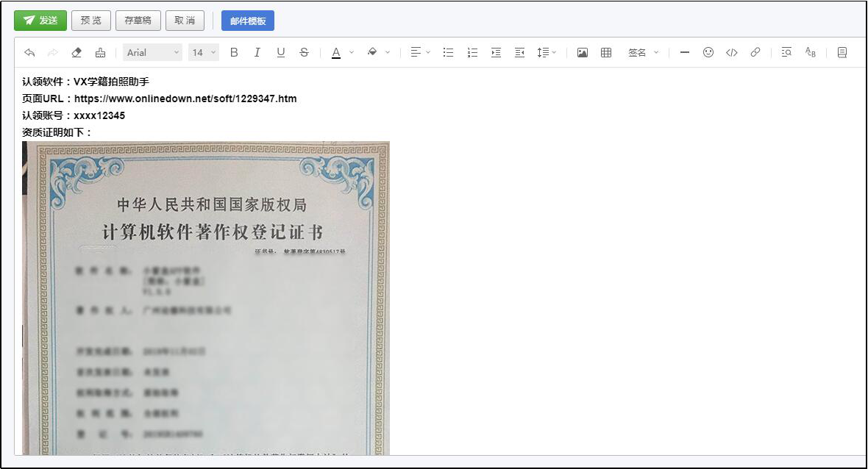
Task: Open the emoji smiley picker
Action: point(708,52)
